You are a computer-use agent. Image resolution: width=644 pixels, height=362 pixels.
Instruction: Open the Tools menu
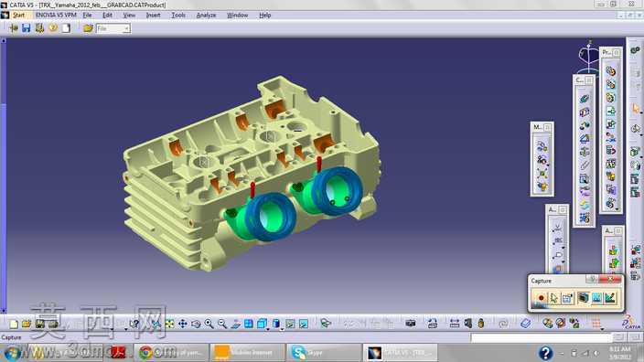pos(178,16)
